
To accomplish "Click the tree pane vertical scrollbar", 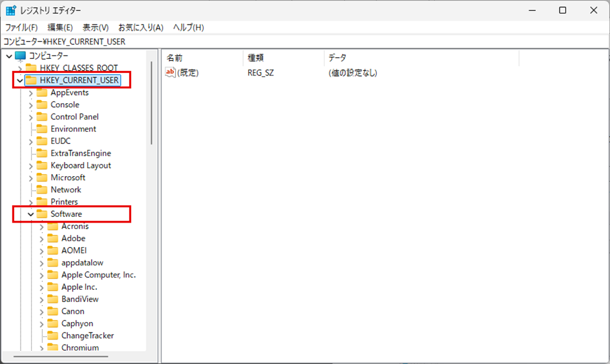I will [151, 103].
